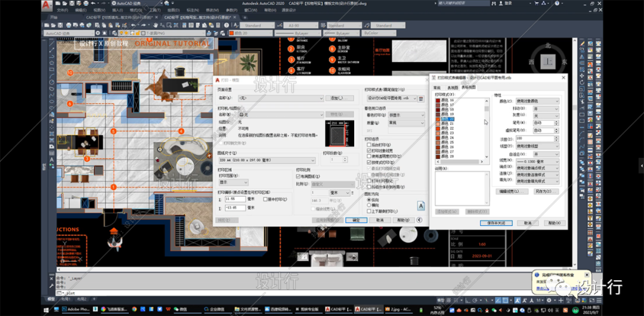Image resolution: width=644 pixels, height=316 pixels.
Task: Open the 修改(M) menu
Action: pos(212,10)
